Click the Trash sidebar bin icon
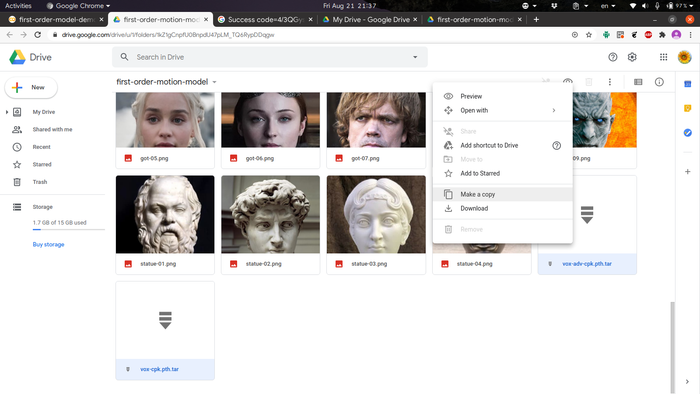This screenshot has width=700, height=394. 17,182
